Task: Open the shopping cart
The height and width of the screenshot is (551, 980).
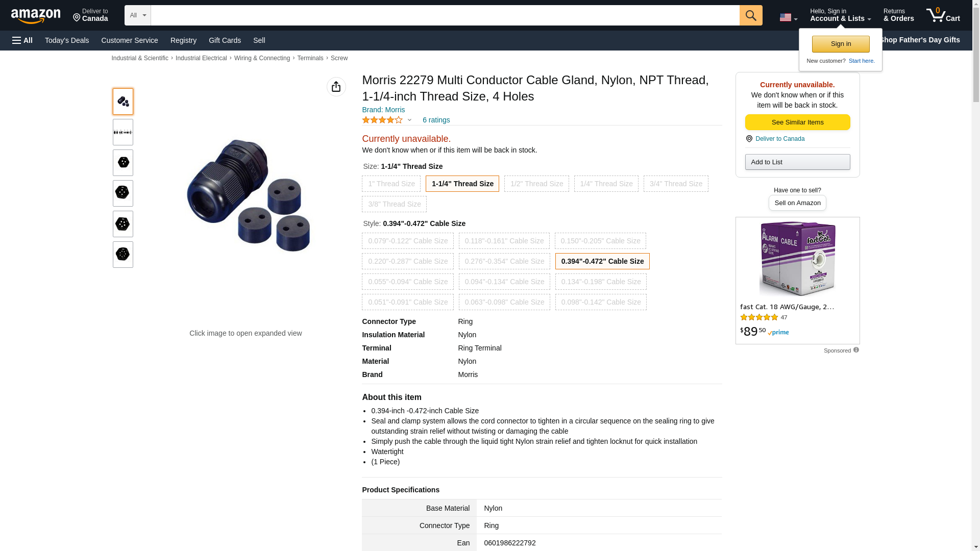Action: tap(943, 15)
